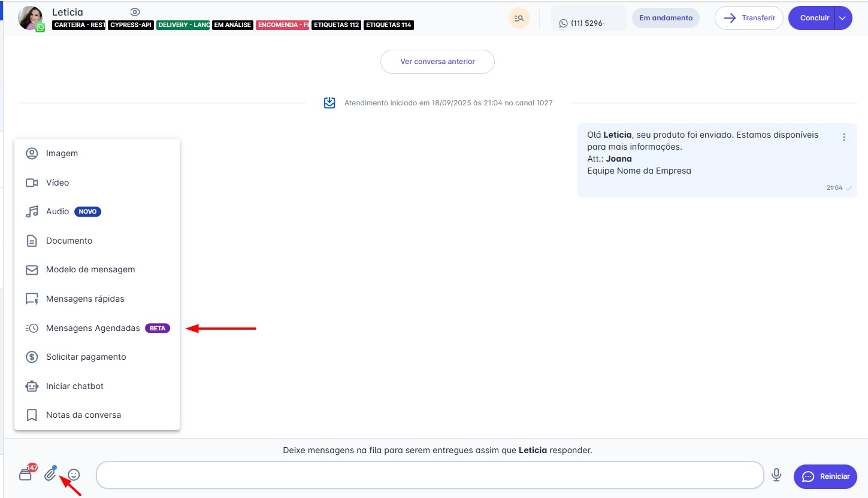Select Iniciar chatbot in the menu

pyautogui.click(x=75, y=386)
